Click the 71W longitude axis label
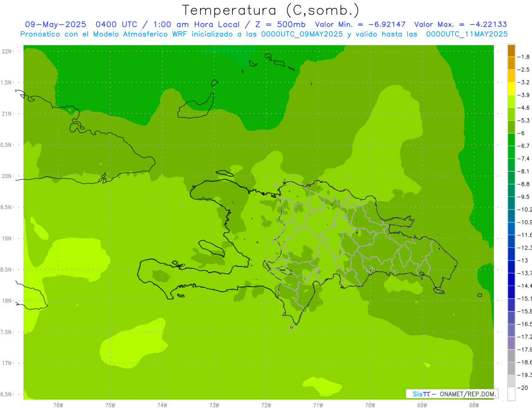Screen dimensions: 532x411 point(318,405)
